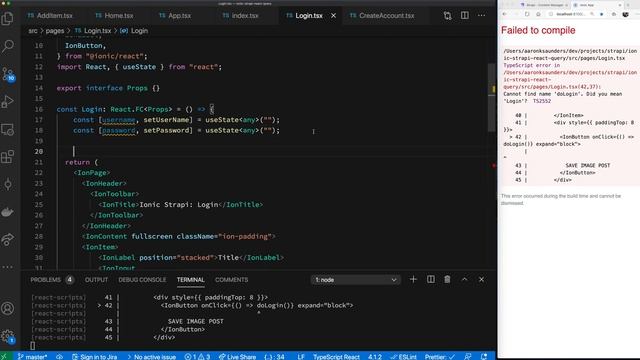Split the terminal pane
Image resolution: width=640 pixels, height=360 pixels.
coord(431,280)
